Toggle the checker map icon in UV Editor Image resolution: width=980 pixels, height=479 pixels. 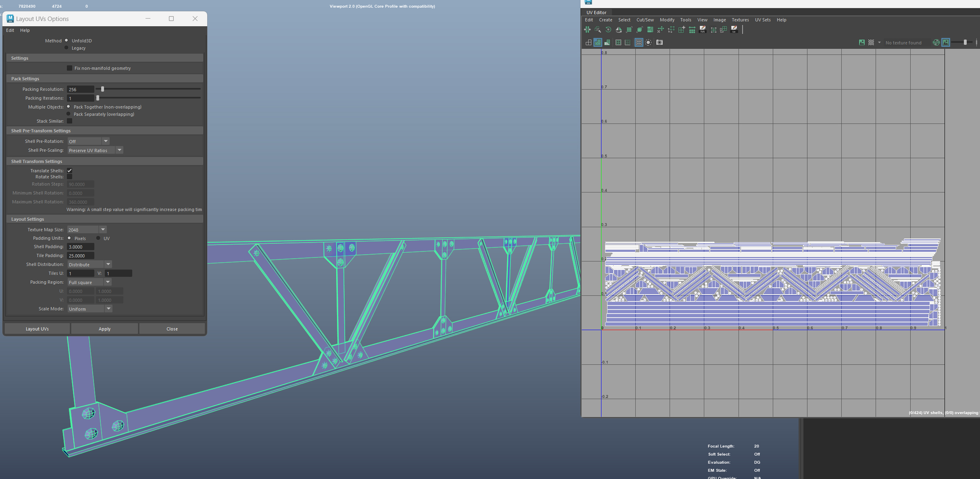pyautogui.click(x=871, y=42)
